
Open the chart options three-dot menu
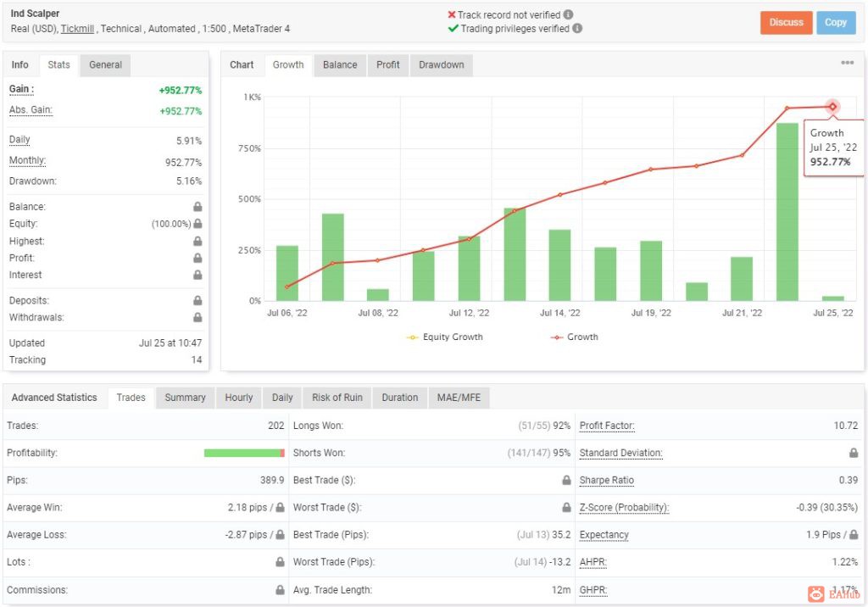coord(847,63)
